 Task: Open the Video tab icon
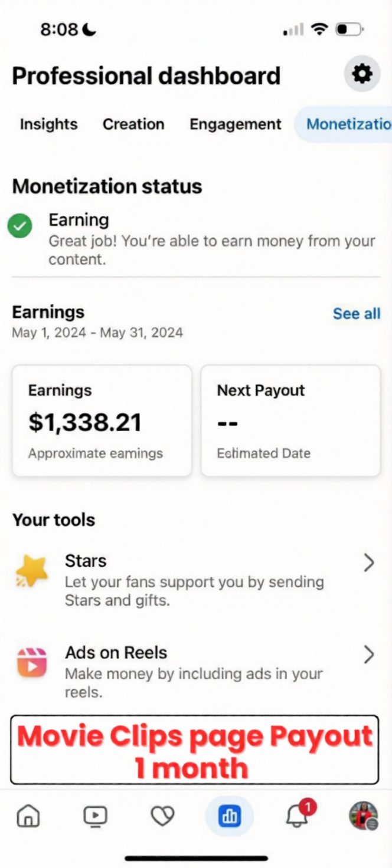click(x=95, y=816)
